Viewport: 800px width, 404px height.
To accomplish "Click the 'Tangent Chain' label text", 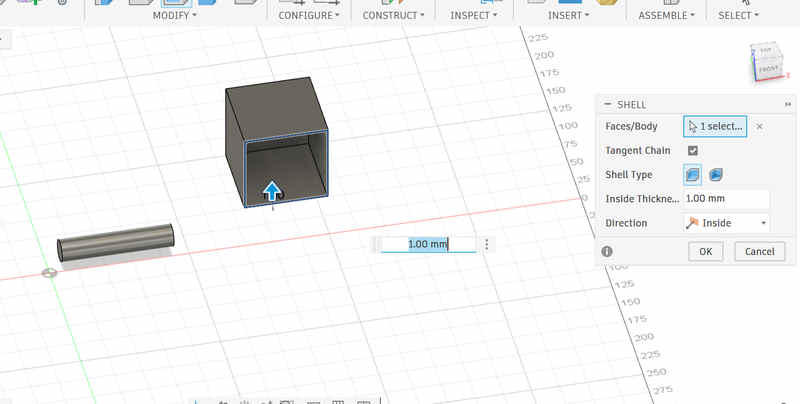I will (x=637, y=150).
